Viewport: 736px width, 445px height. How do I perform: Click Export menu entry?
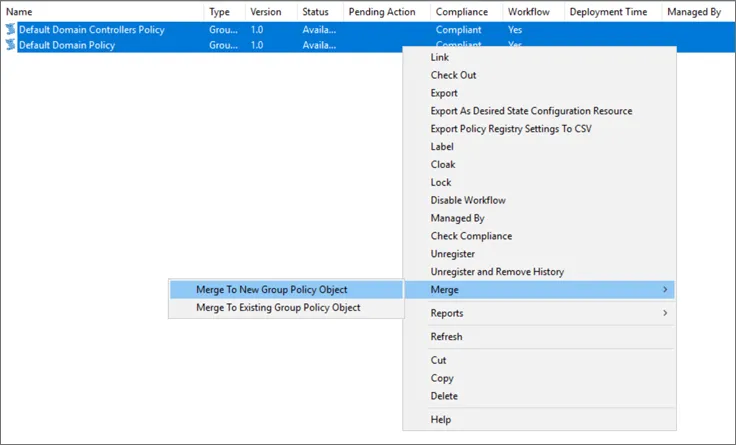(444, 93)
